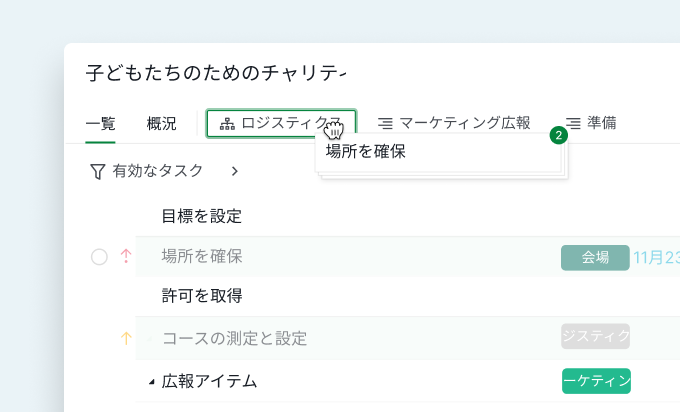Image resolution: width=680 pixels, height=412 pixels.
Task: Click the green badge showing 2
Action: tap(559, 134)
